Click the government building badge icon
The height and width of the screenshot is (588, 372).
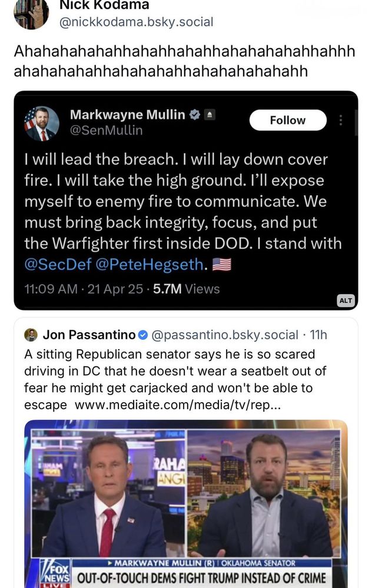point(210,115)
